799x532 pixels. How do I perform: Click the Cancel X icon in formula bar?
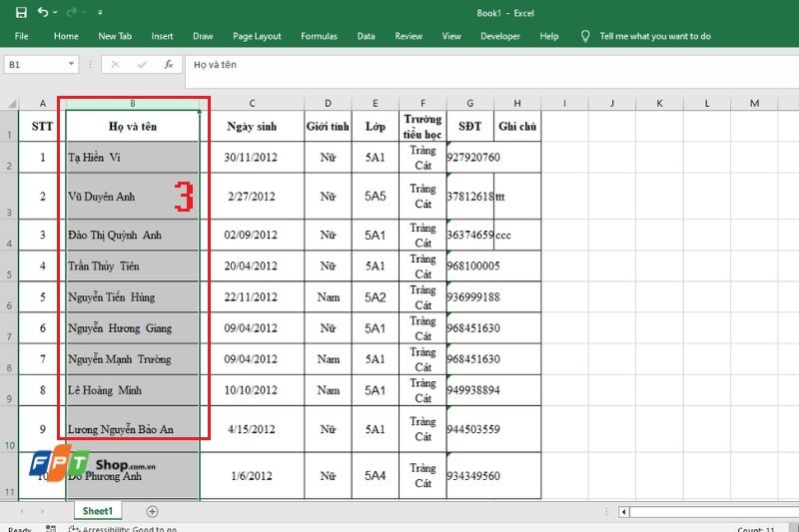115,64
